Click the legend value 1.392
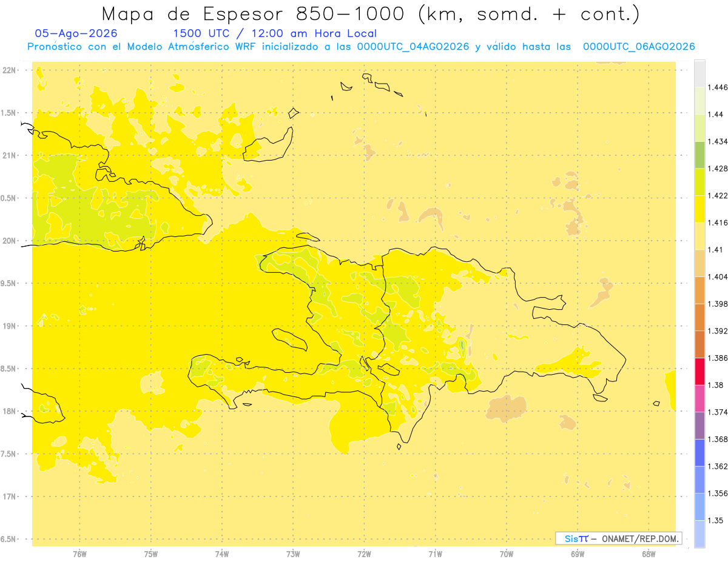 click(716, 331)
